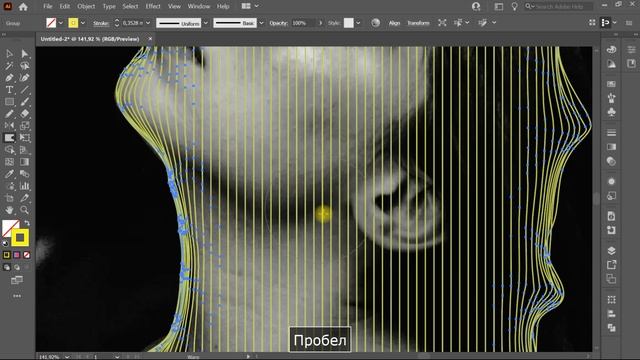Open the stroke weight dropdown
Screen dimensions: 640x360
(x=148, y=23)
